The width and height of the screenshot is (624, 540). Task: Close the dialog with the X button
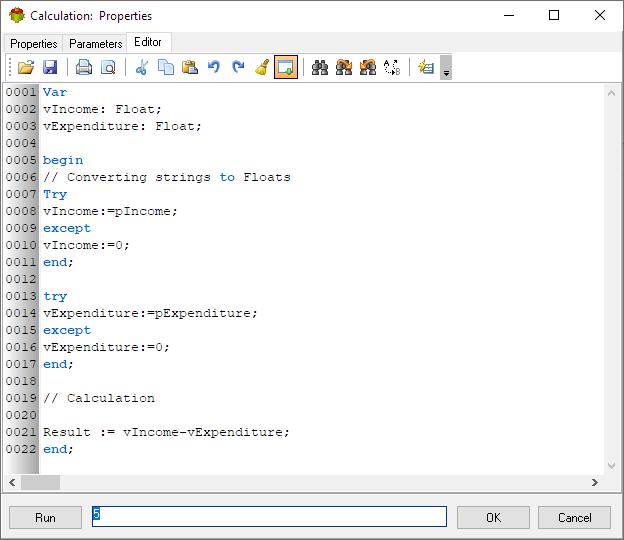[x=600, y=16]
